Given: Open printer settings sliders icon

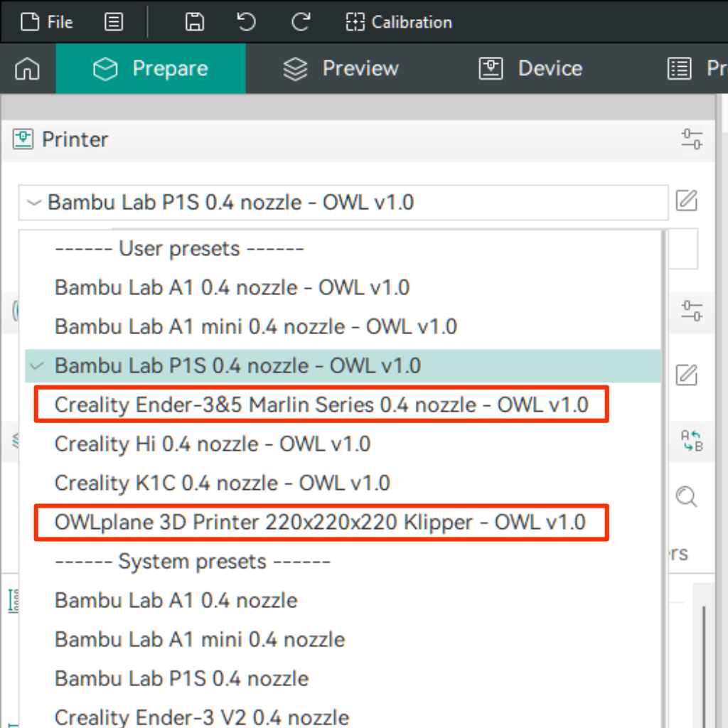Looking at the screenshot, I should coord(691,139).
